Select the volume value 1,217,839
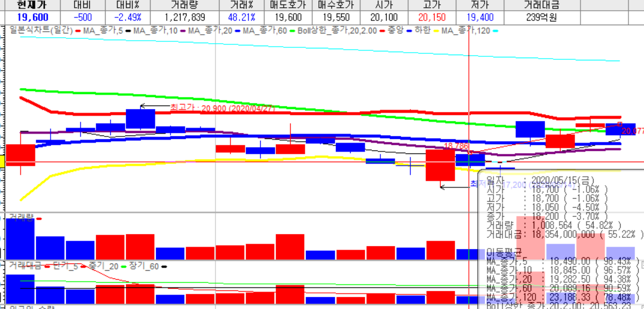This screenshot has height=309, width=644. tap(185, 17)
